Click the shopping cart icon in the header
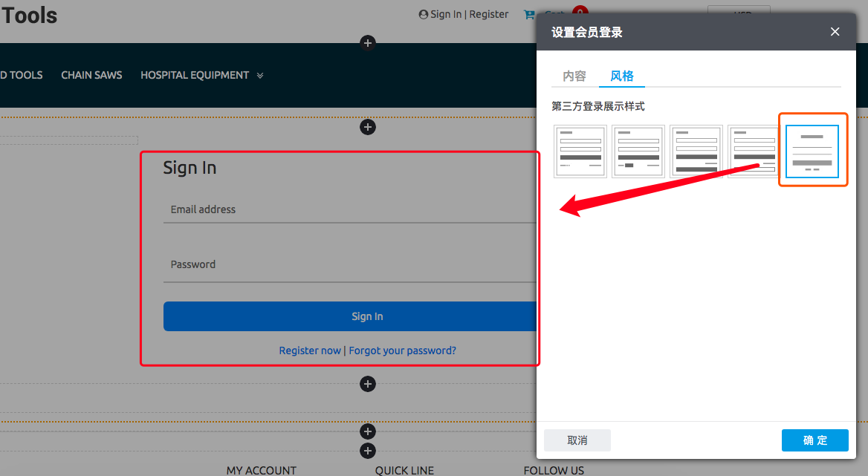868x476 pixels. [x=529, y=14]
